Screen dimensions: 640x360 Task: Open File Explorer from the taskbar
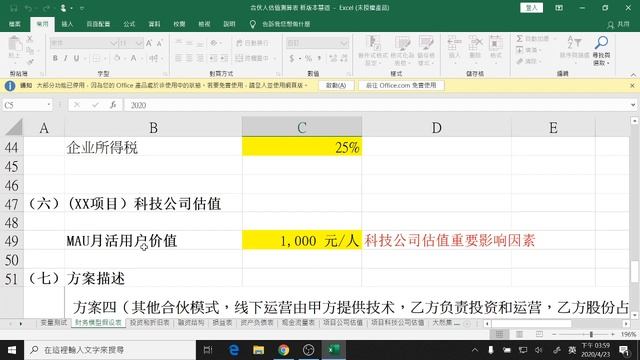258,350
